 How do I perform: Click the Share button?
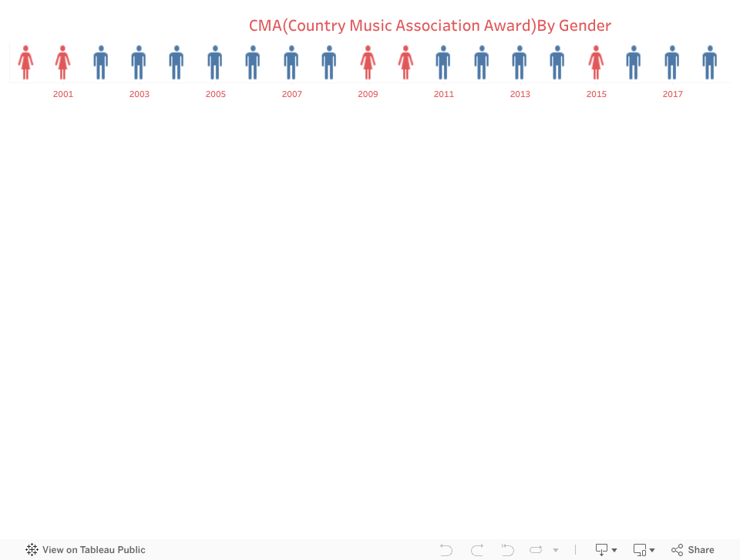click(x=693, y=550)
